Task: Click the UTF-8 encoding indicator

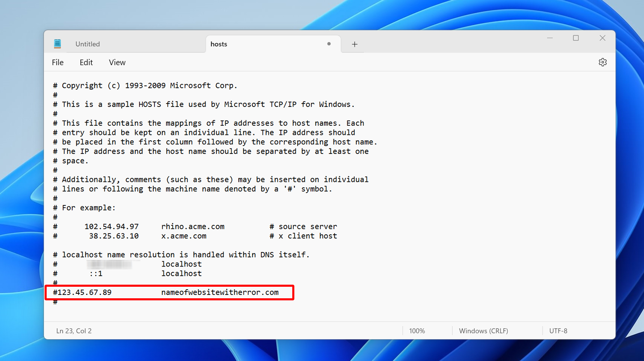Action: (x=558, y=331)
